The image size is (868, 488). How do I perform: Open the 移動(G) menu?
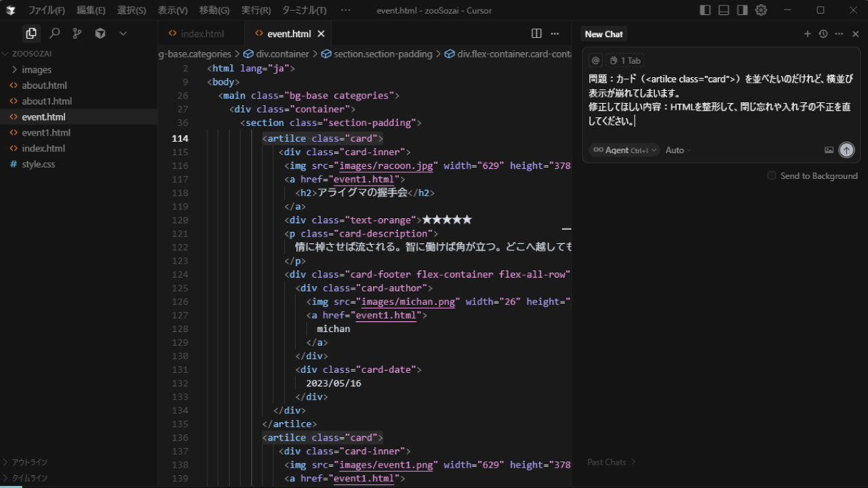pos(214,10)
